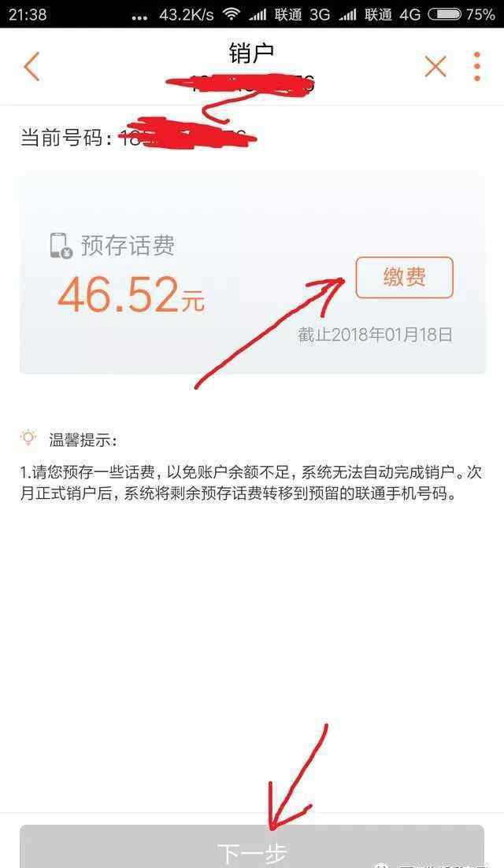Tap the Wi-Fi status icon
This screenshot has width=504, height=868.
click(231, 14)
